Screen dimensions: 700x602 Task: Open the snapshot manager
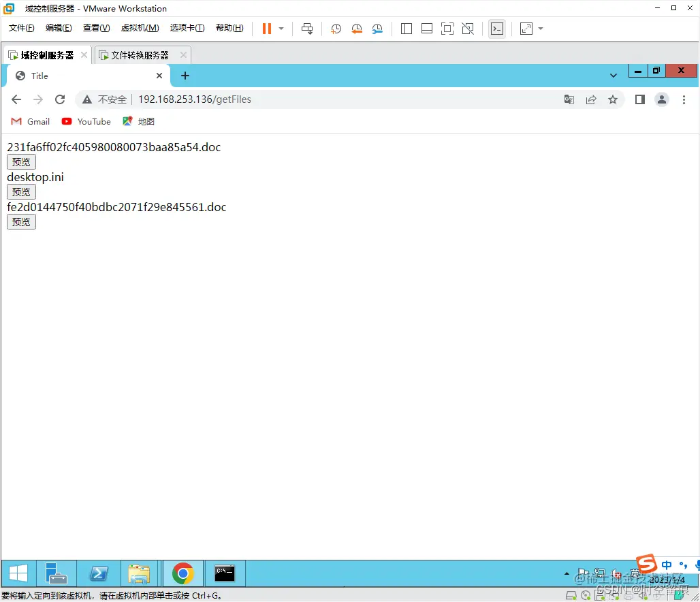click(x=377, y=29)
